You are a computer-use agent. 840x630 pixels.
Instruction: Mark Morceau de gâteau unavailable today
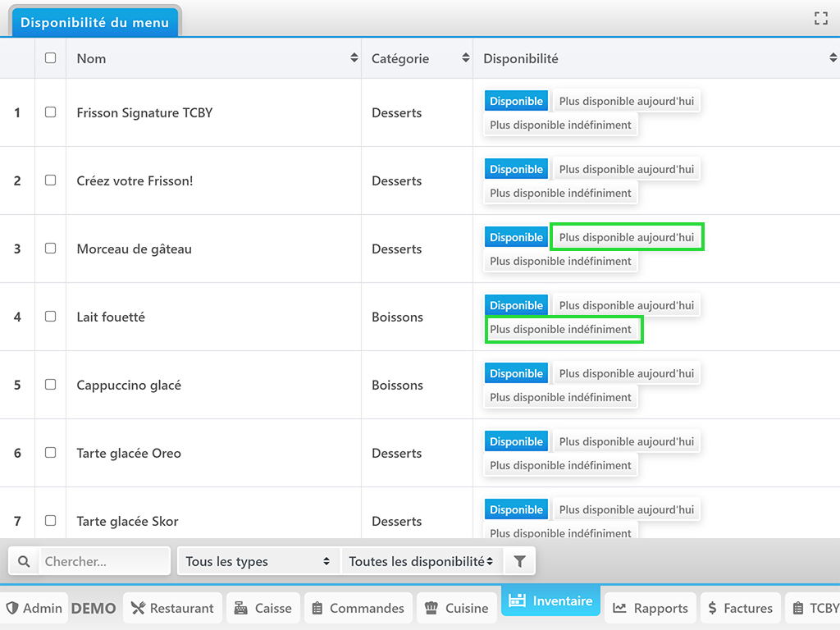(x=627, y=237)
